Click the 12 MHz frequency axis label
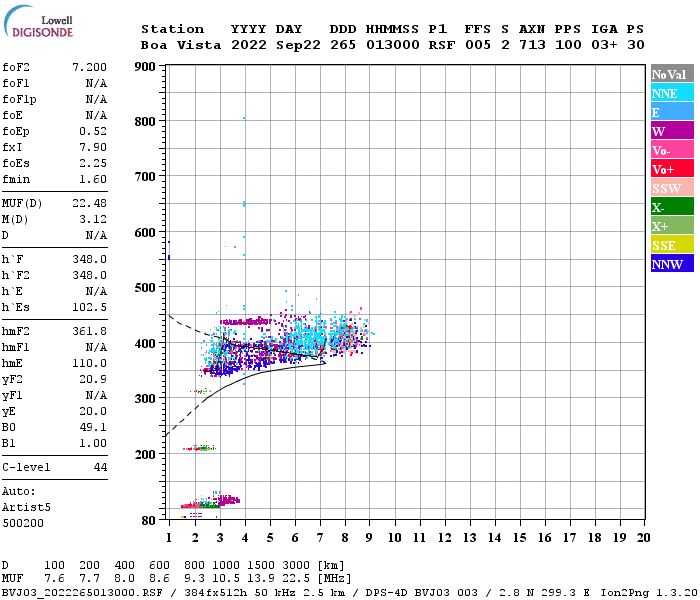700x600 pixels. (x=444, y=538)
